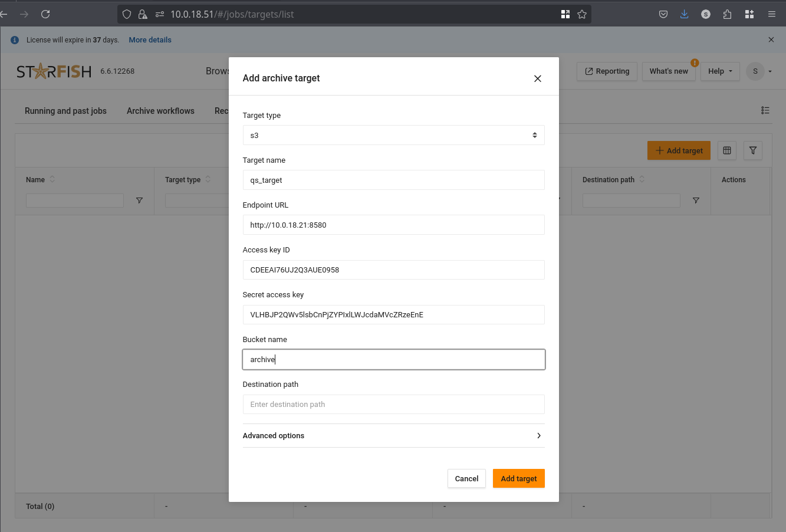Close the Add archive target dialog
This screenshot has height=532, width=786.
537,78
